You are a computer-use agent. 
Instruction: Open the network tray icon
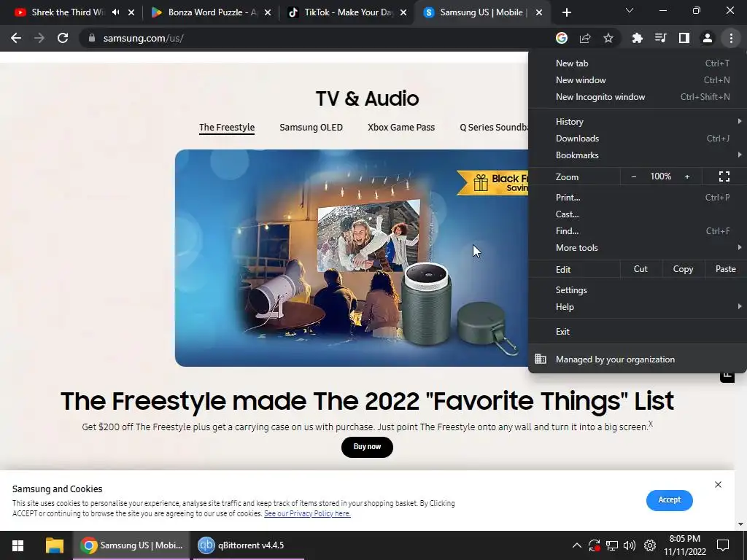tap(612, 545)
